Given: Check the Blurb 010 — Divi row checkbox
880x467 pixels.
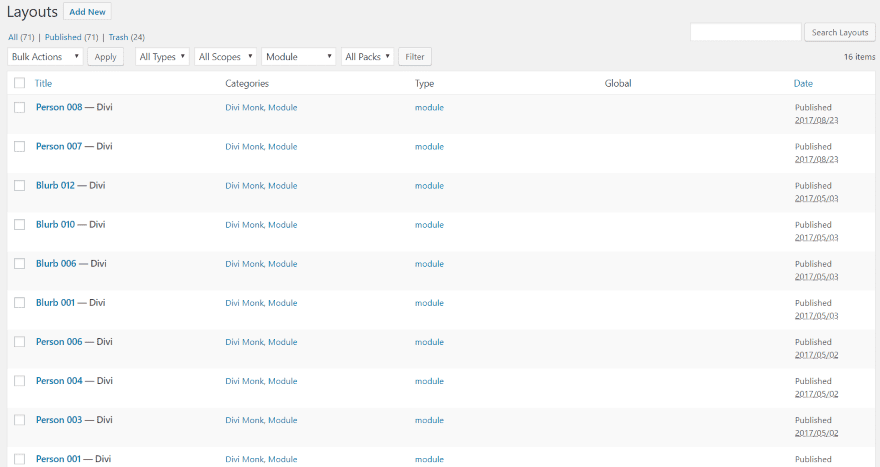Looking at the screenshot, I should [20, 225].
